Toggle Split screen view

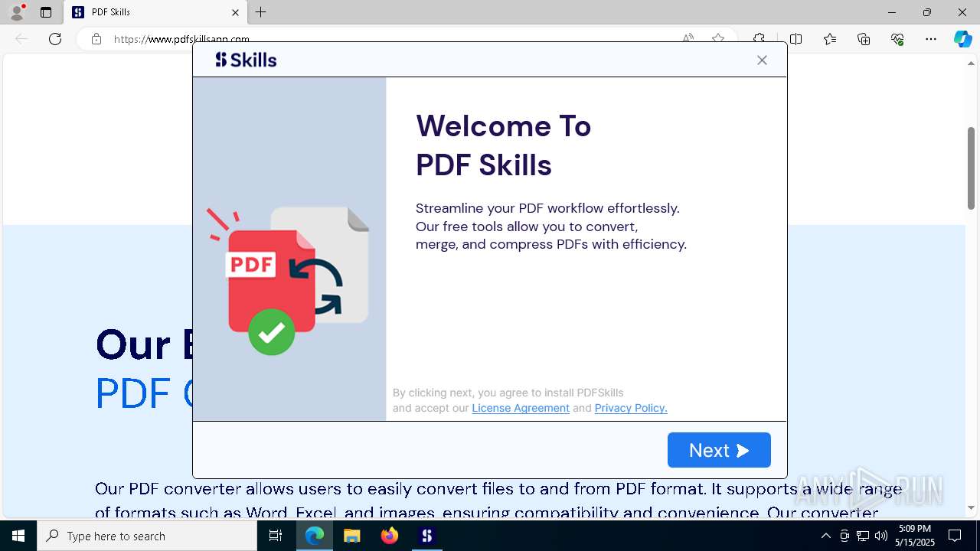796,39
